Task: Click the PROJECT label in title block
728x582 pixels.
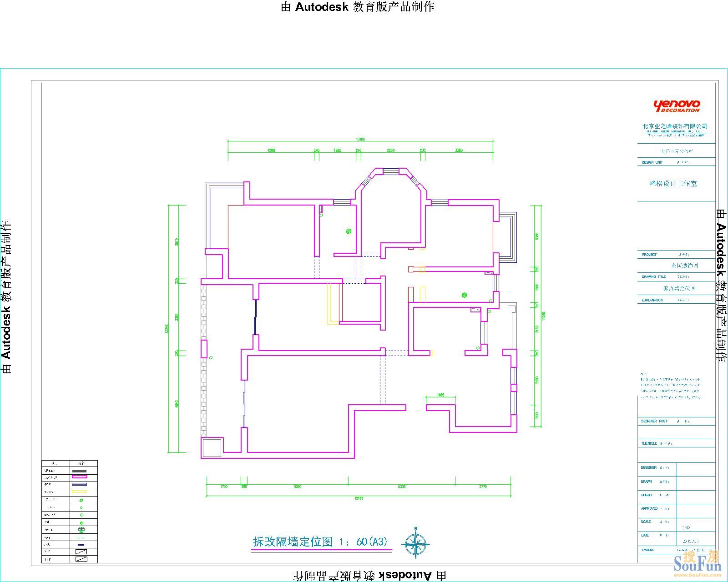Action: pos(649,255)
